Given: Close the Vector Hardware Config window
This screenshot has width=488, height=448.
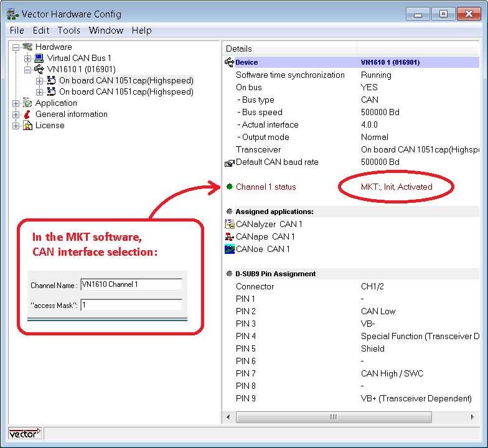Looking at the screenshot, I should click(469, 14).
